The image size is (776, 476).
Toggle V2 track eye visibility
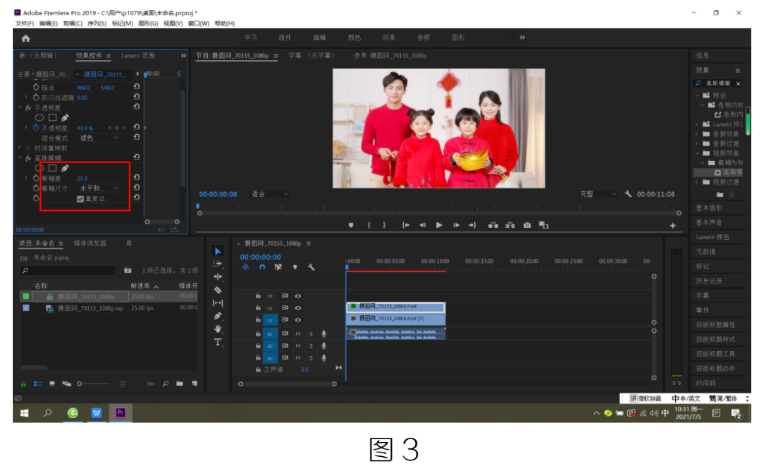298,308
